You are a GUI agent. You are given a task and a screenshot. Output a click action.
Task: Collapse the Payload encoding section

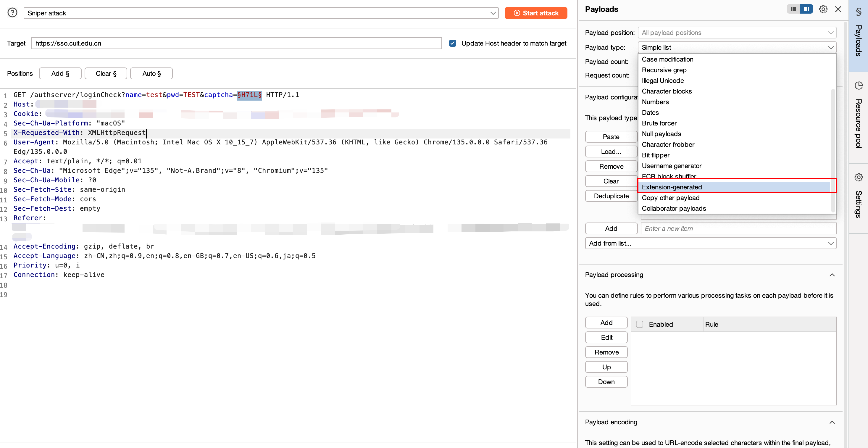click(832, 422)
